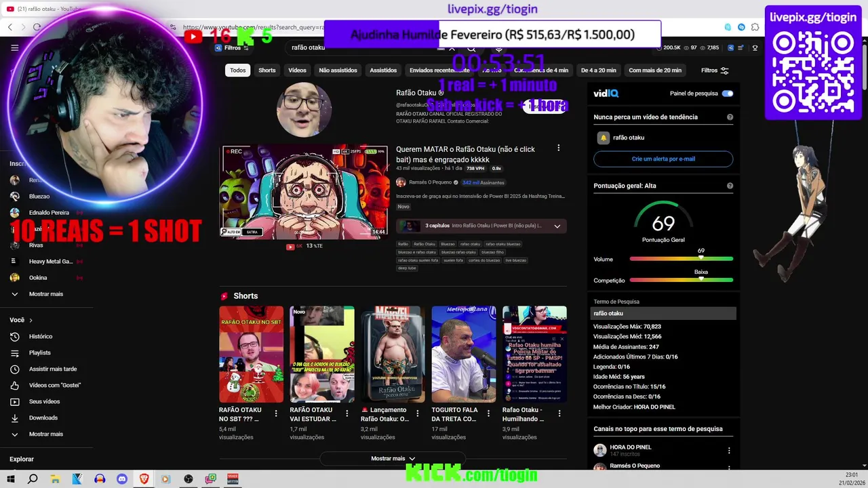The image size is (868, 488).
Task: Expand the Você list with Mostrar mais
Action: point(45,434)
